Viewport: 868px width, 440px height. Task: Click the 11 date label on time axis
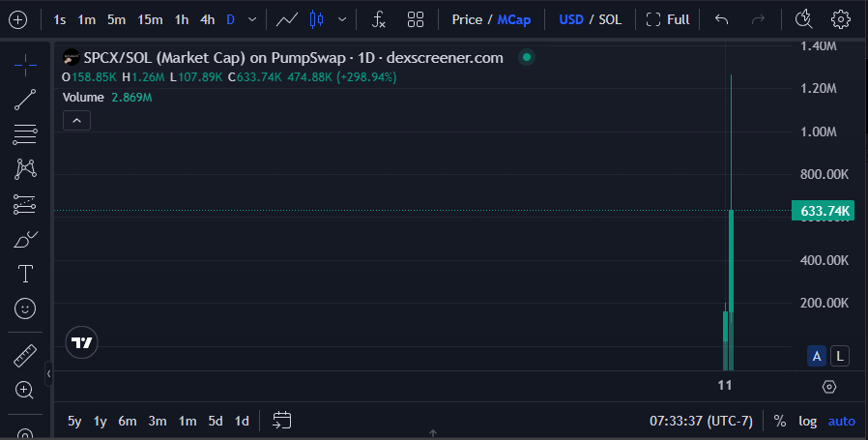(x=725, y=385)
